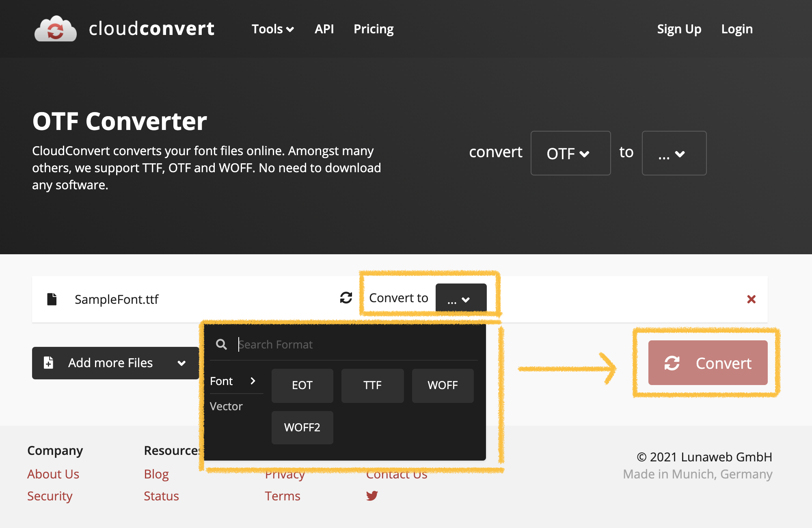The width and height of the screenshot is (812, 528).
Task: Open the About Us footer link
Action: pyautogui.click(x=53, y=474)
